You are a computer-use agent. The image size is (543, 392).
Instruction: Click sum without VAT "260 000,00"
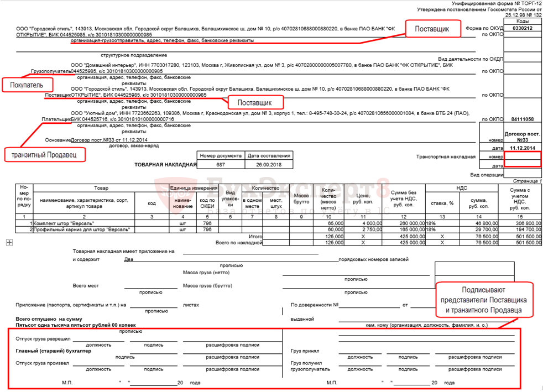point(404,223)
